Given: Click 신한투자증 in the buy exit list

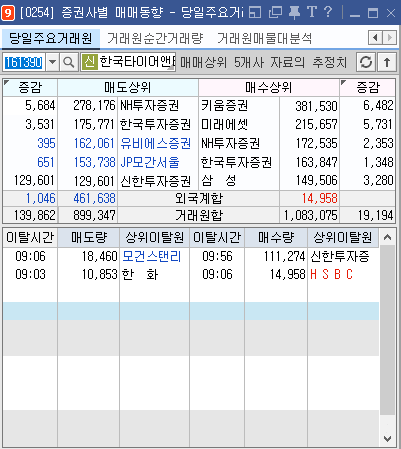Looking at the screenshot, I should 340,256.
